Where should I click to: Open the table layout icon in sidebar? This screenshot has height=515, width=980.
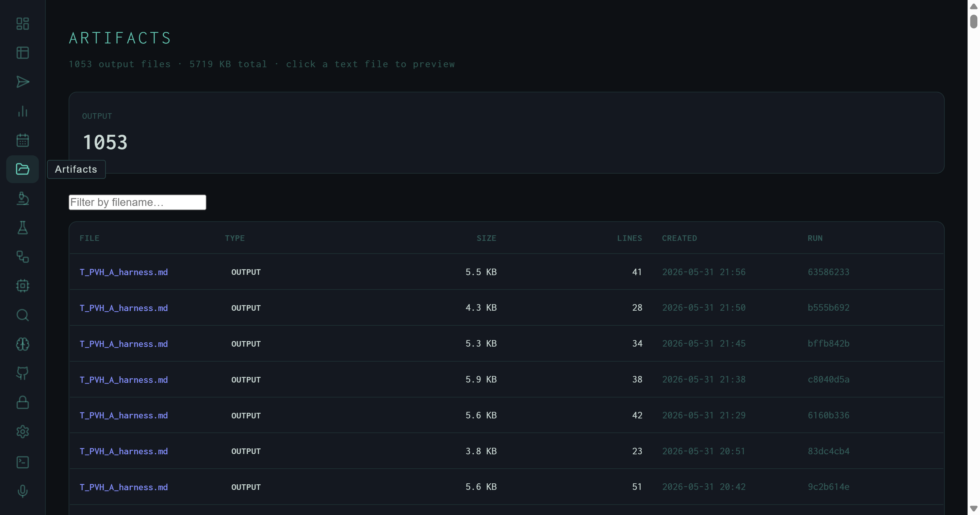click(23, 53)
